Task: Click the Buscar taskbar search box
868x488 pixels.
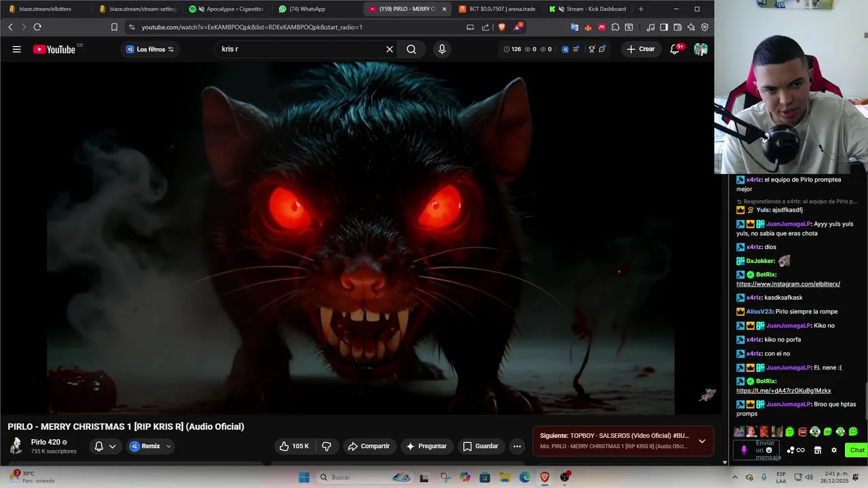Action: (365, 477)
